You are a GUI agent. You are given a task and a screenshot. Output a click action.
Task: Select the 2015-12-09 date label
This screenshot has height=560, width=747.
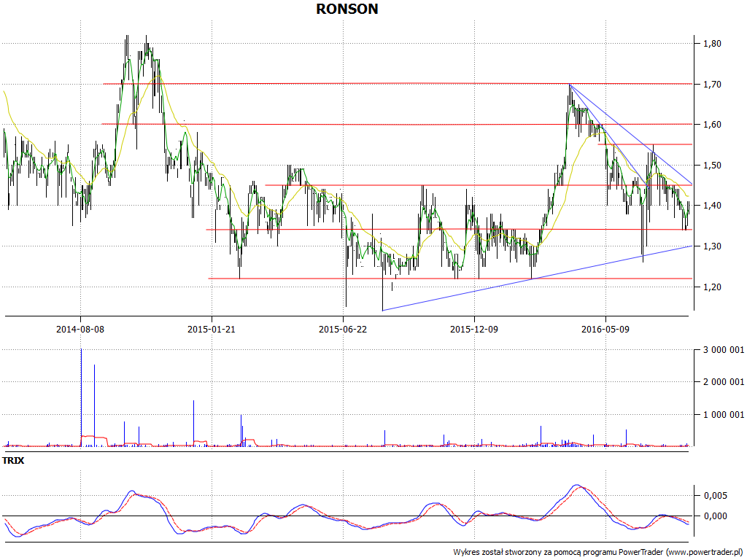click(474, 329)
